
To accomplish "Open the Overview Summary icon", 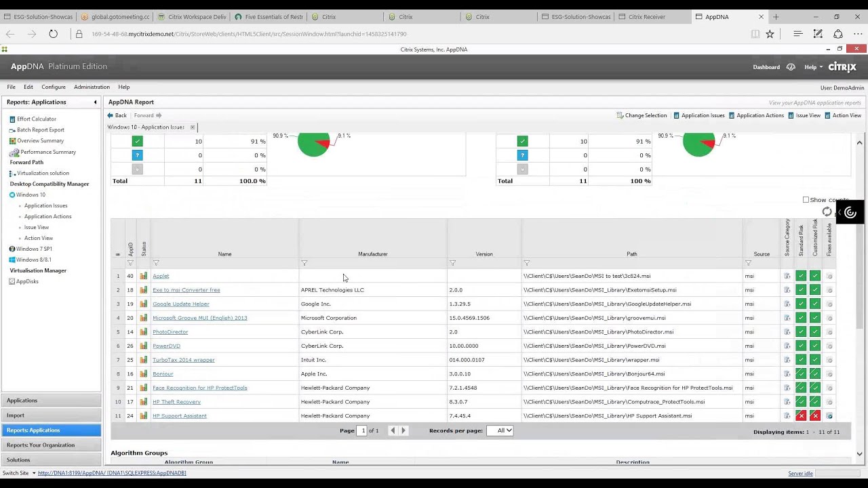I will 12,140.
